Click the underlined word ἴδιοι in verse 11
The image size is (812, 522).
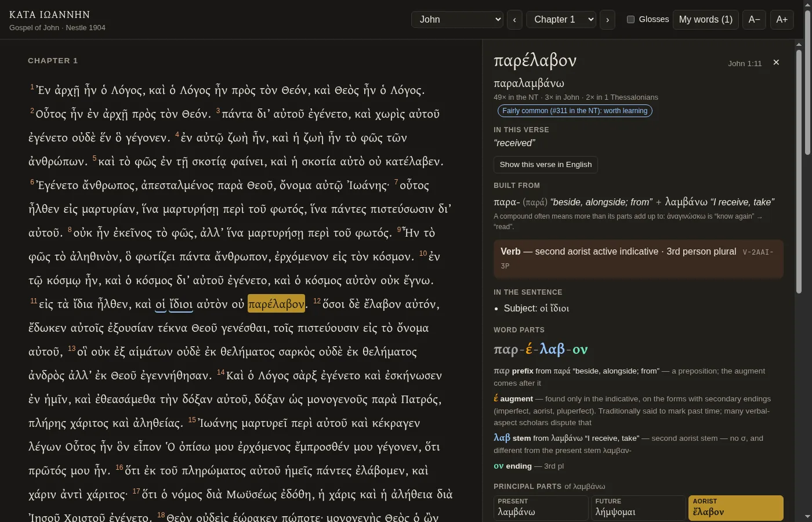(181, 304)
